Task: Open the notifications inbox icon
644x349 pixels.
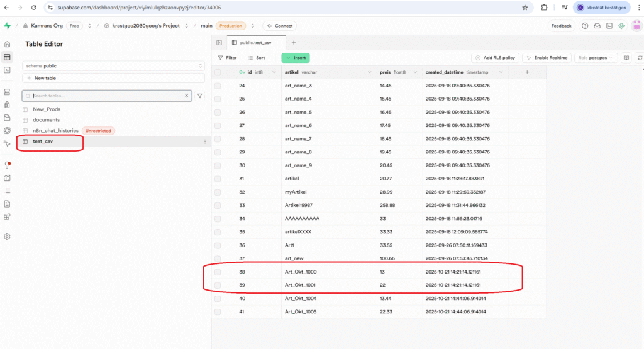Action: click(597, 25)
